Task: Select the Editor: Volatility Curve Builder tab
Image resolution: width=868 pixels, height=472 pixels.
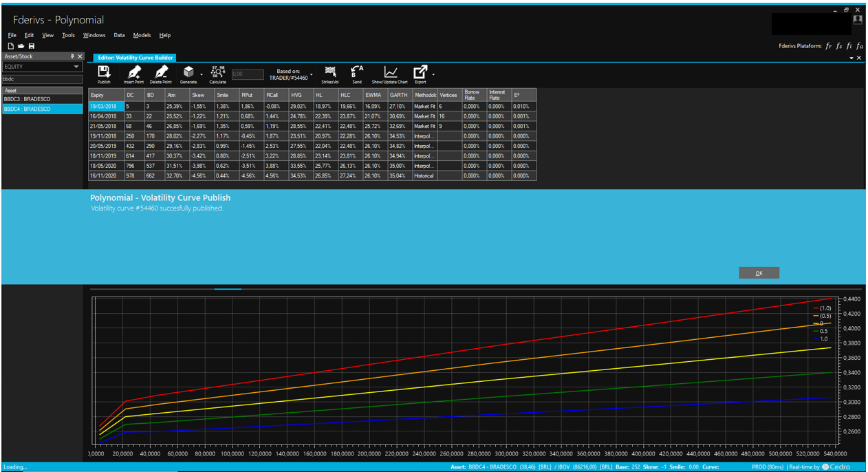Action: click(135, 58)
